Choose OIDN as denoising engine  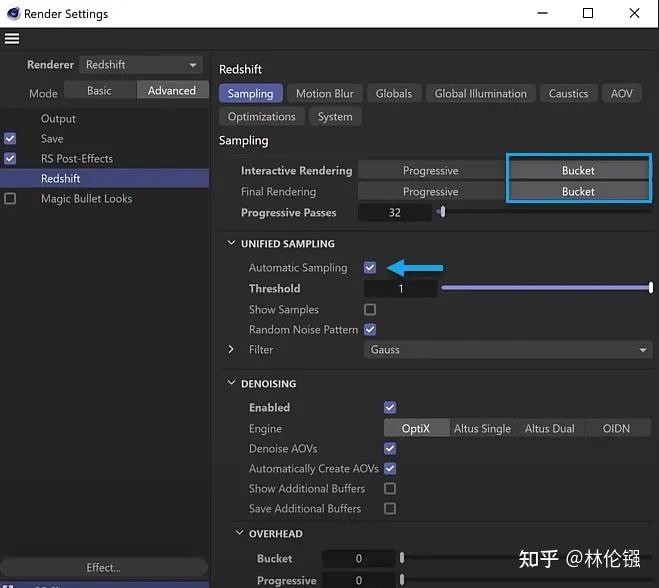click(616, 429)
